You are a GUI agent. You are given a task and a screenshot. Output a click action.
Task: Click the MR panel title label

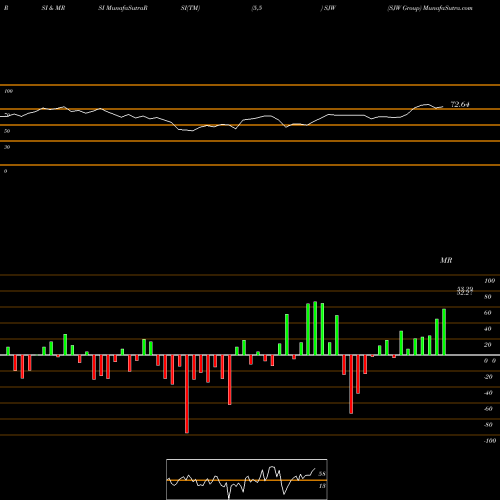446,260
